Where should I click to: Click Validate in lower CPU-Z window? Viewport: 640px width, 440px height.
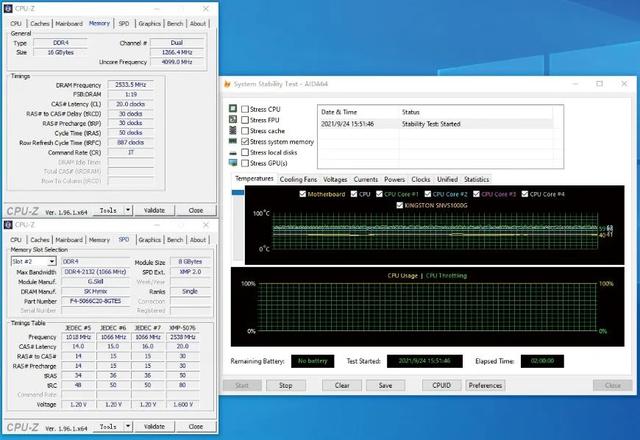pos(154,426)
